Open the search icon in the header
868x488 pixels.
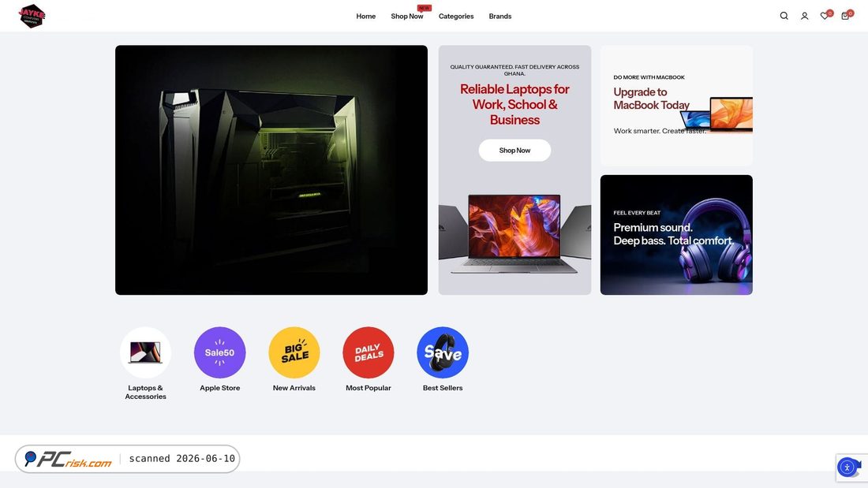pos(784,16)
